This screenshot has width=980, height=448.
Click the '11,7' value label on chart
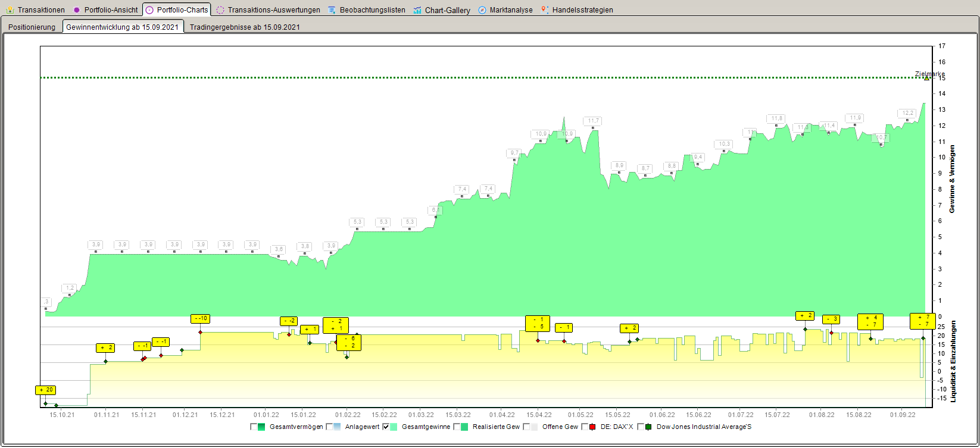593,121
